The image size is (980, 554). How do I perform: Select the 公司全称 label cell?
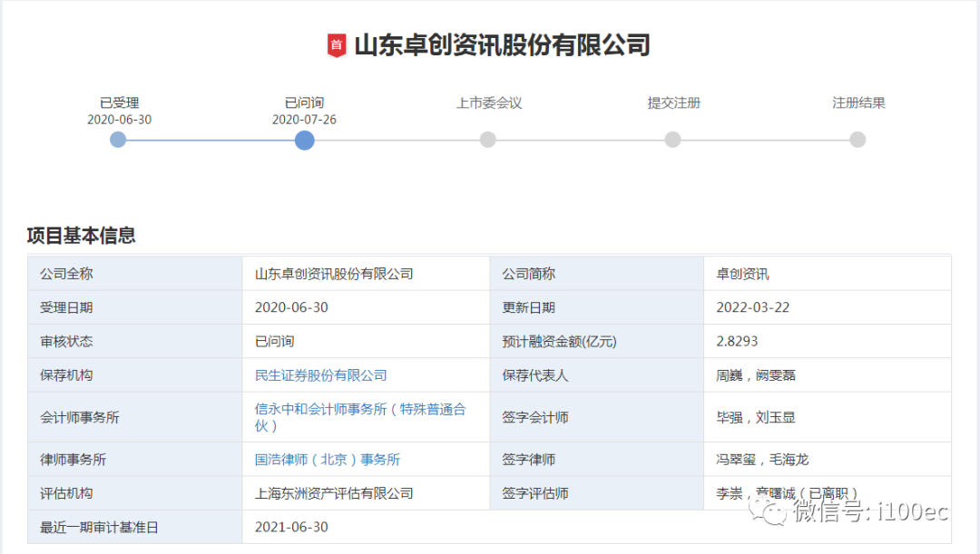click(66, 274)
